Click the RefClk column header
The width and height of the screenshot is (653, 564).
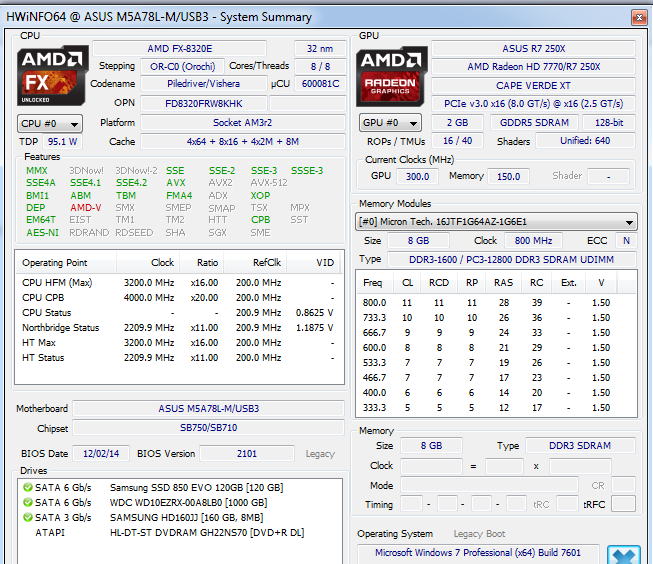(255, 263)
